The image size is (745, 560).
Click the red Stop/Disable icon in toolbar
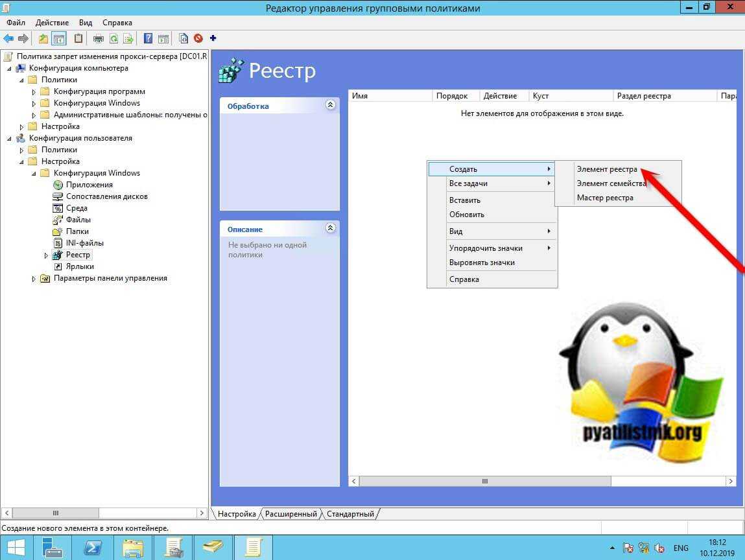point(198,38)
